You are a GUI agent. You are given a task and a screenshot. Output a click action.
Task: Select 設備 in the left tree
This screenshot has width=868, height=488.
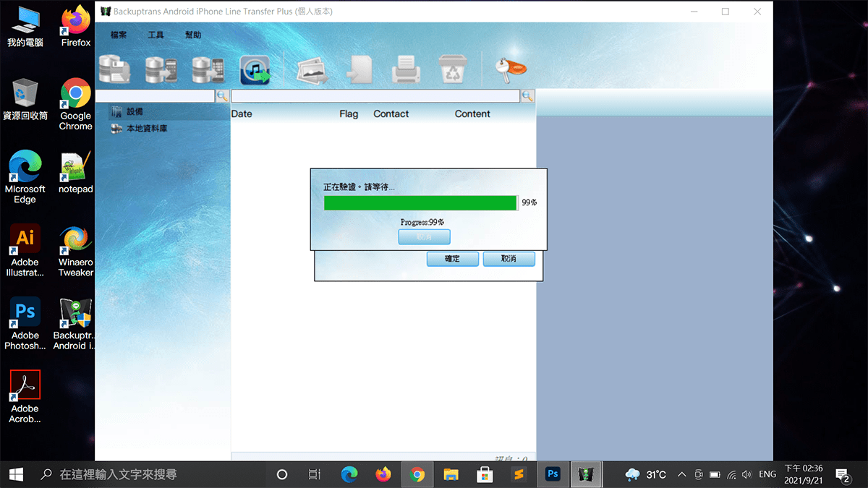135,112
